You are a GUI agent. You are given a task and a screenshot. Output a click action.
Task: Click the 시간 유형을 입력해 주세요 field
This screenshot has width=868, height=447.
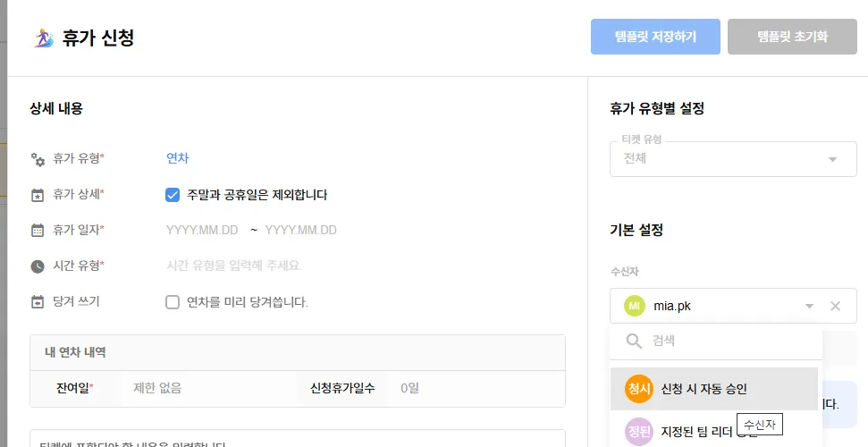point(234,266)
